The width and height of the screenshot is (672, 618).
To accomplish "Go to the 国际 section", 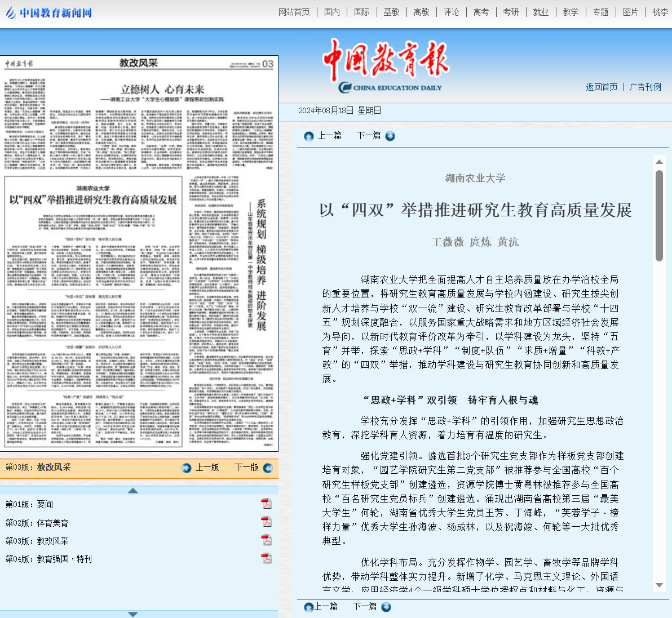I will (x=362, y=12).
